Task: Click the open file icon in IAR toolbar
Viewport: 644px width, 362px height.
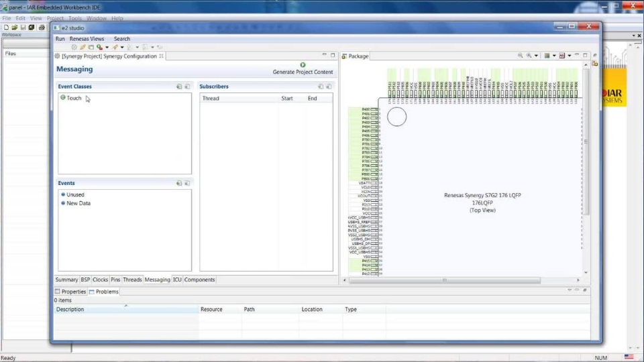Action: click(15, 27)
